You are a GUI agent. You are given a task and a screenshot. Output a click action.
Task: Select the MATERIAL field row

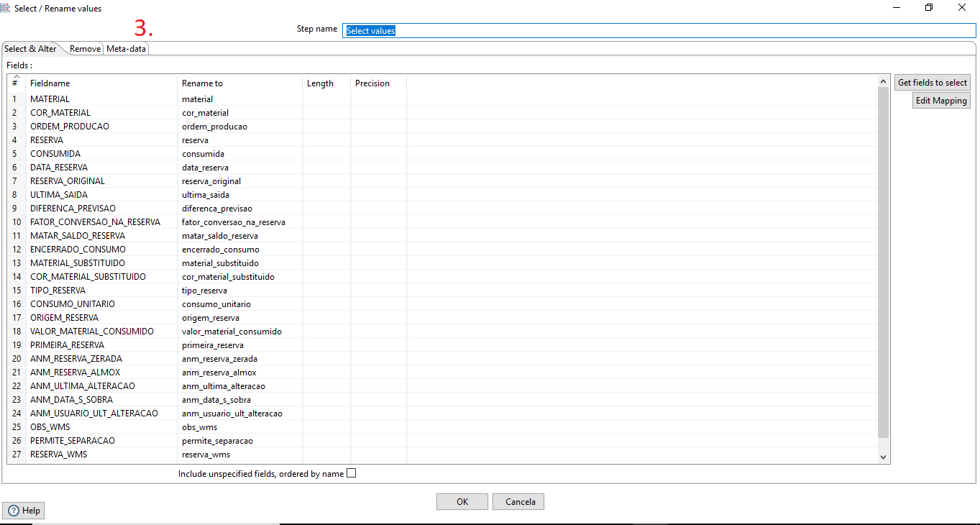pyautogui.click(x=50, y=99)
